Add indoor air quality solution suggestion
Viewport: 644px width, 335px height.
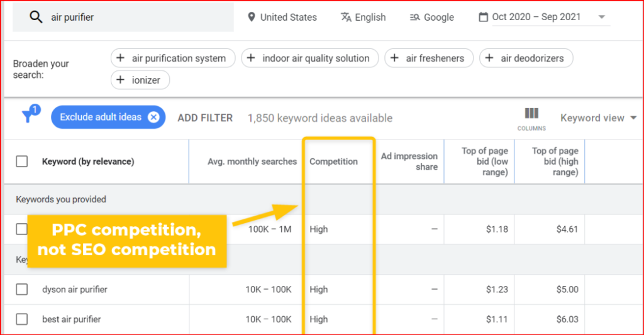coord(309,58)
